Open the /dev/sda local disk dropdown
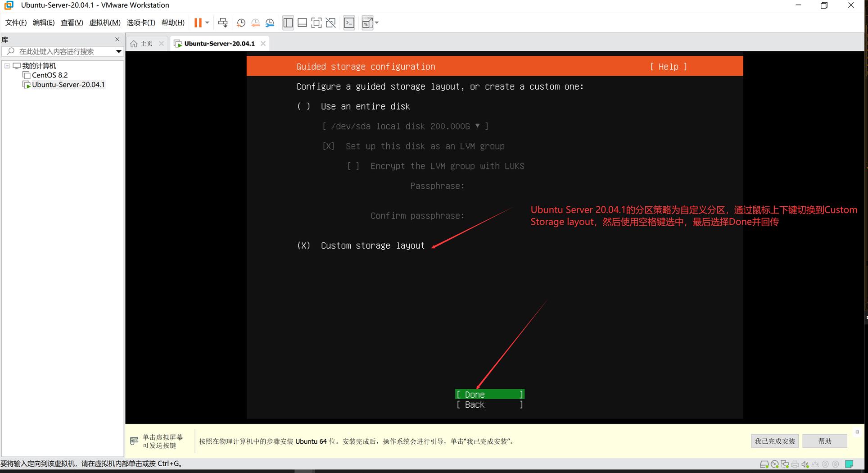The image size is (868, 473). tap(405, 126)
